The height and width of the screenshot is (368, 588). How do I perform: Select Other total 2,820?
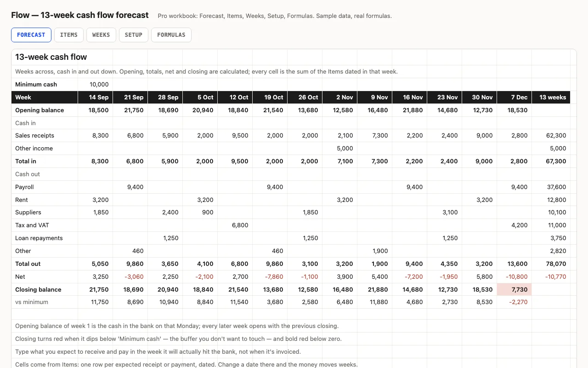551,251
